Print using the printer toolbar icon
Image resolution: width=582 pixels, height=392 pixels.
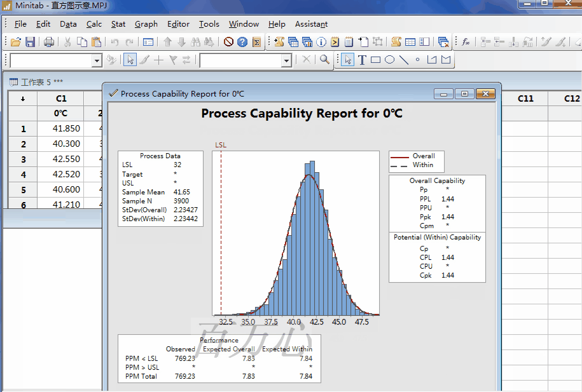tap(49, 42)
